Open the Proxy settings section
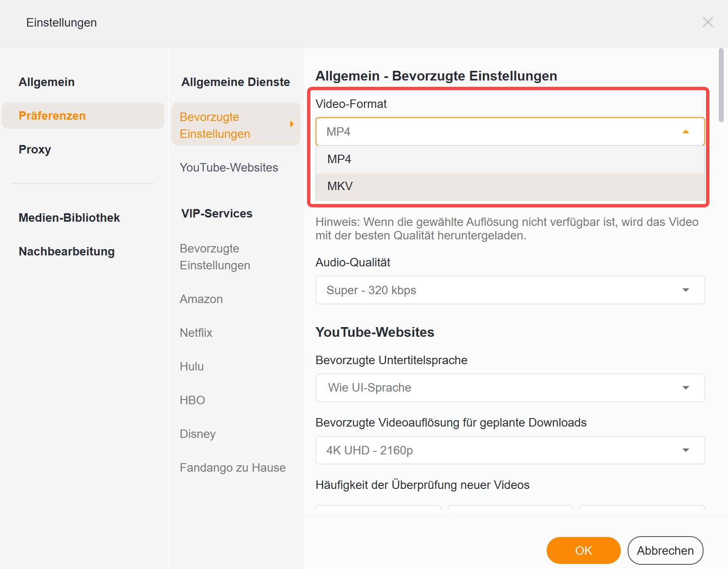728x569 pixels. click(35, 149)
